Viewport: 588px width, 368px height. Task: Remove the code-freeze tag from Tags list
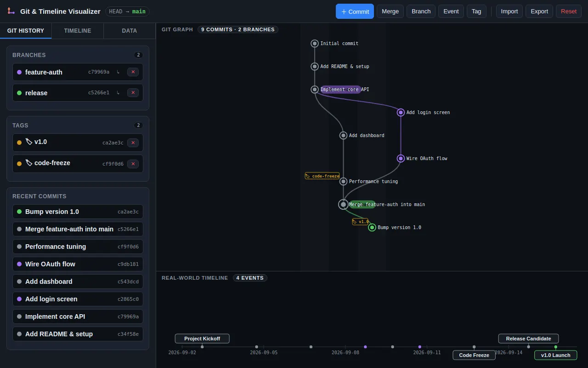133,164
